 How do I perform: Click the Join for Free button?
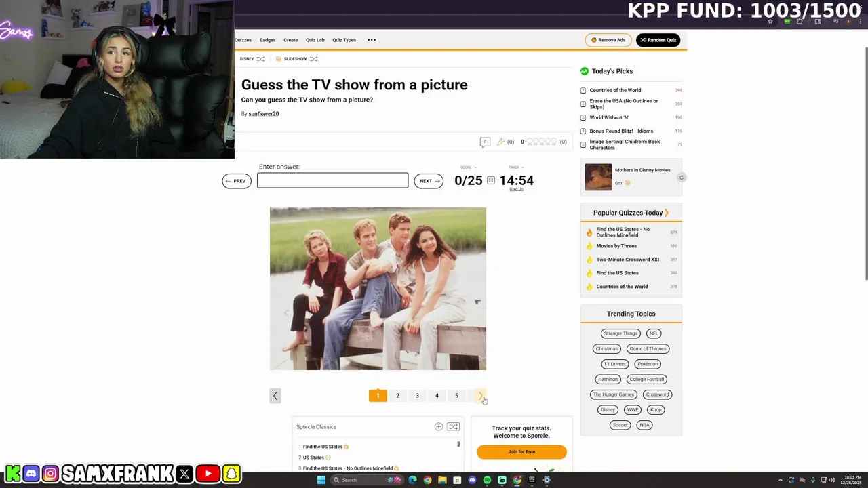tap(521, 452)
